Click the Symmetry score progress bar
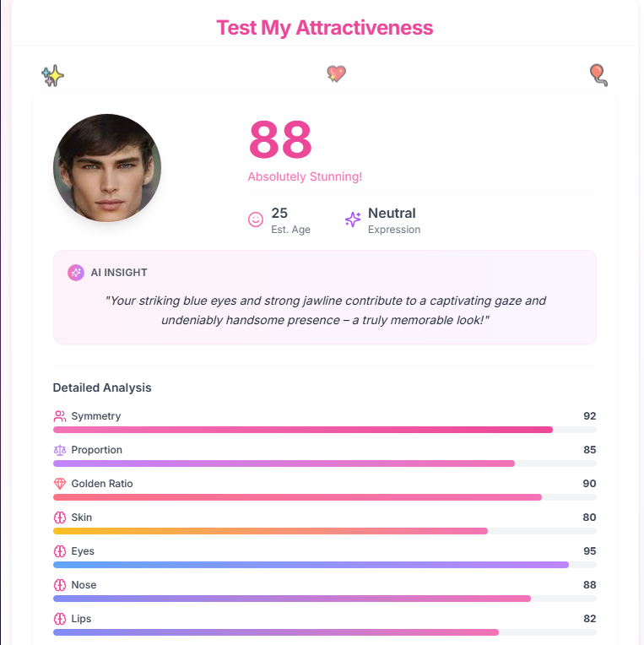Image resolution: width=644 pixels, height=645 pixels. [324, 430]
